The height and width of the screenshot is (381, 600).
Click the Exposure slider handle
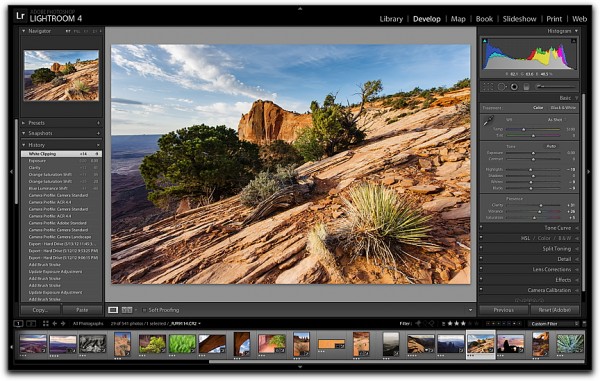pos(533,153)
